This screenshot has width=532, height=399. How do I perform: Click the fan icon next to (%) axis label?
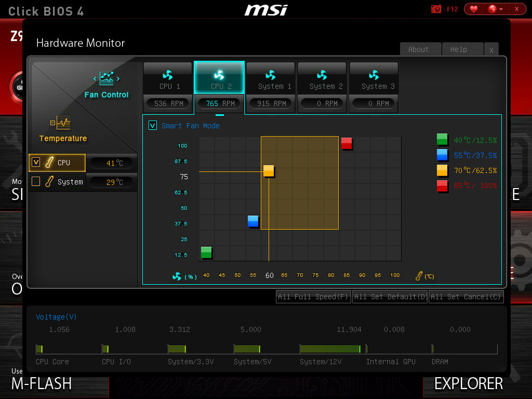coord(177,276)
